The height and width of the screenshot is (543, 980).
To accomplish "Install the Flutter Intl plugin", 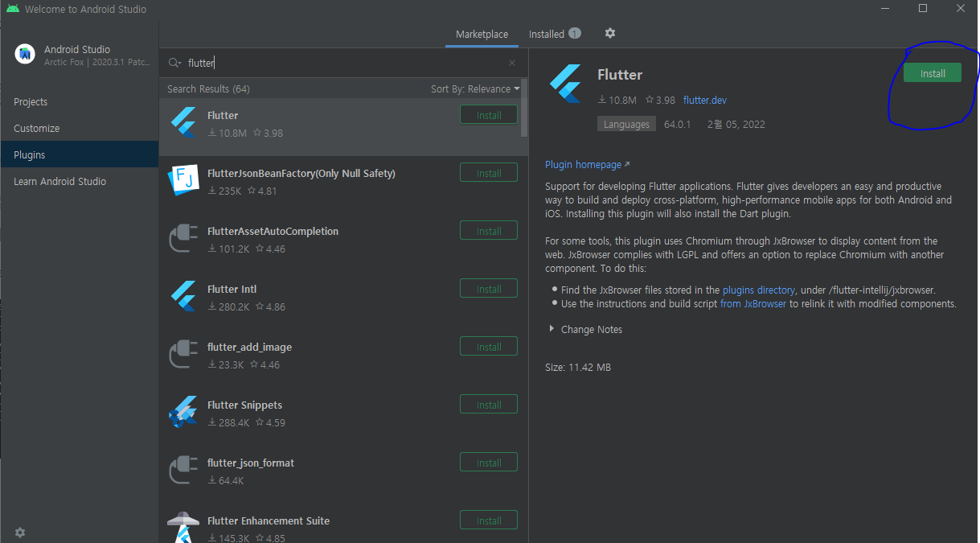I will 489,289.
